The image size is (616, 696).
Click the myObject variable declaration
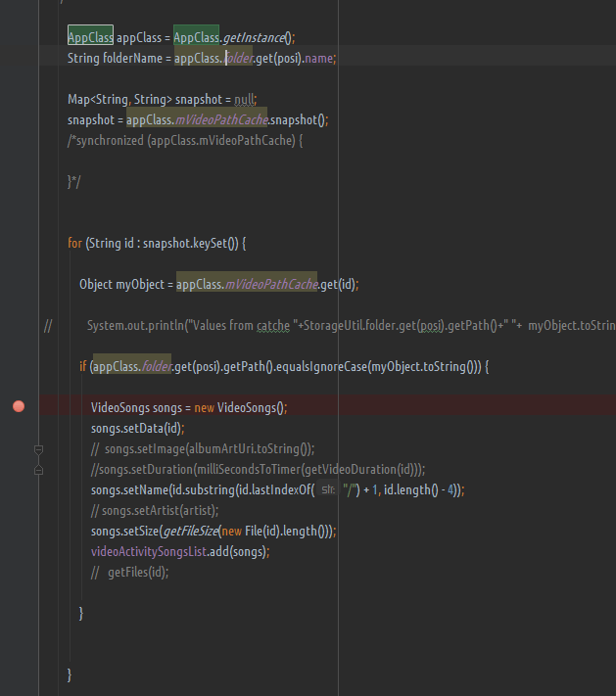pos(140,285)
